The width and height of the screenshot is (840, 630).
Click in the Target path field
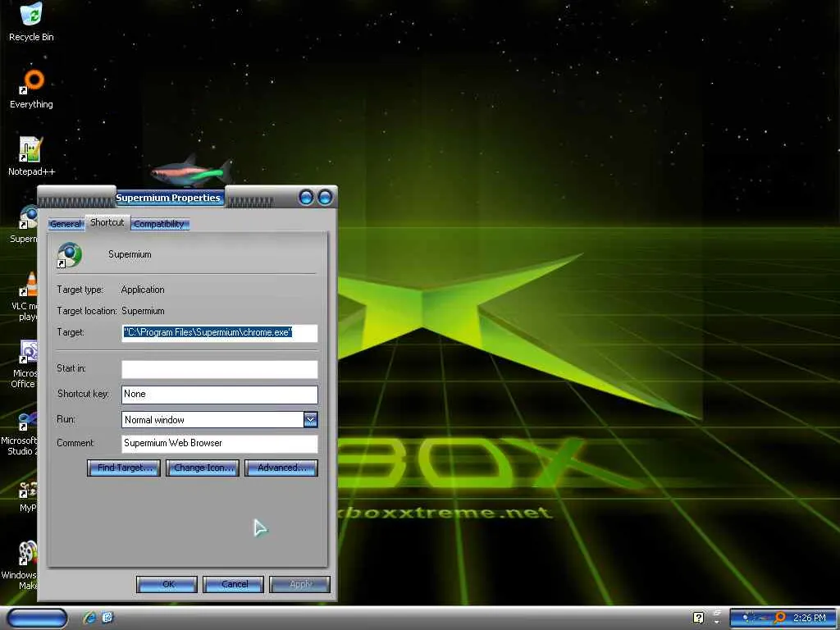[220, 333]
